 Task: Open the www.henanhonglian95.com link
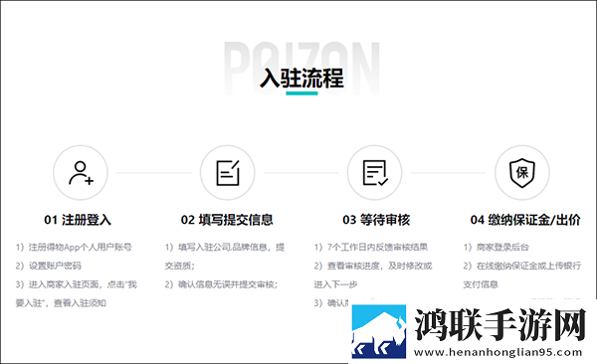[498, 352]
